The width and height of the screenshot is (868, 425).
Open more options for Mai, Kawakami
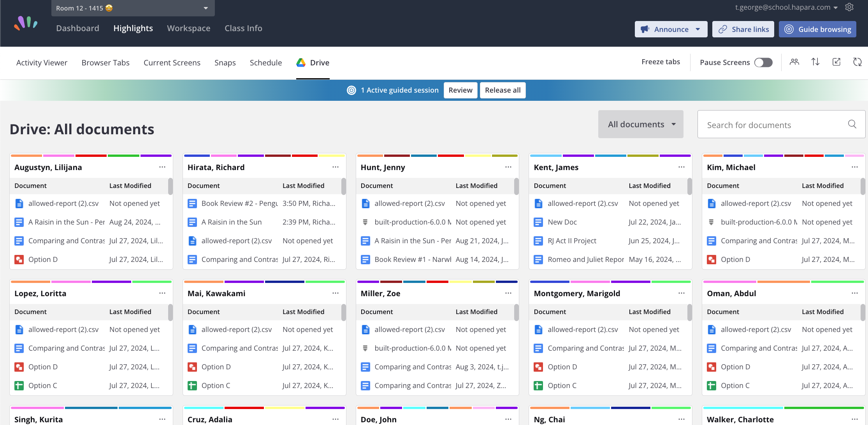(x=336, y=293)
